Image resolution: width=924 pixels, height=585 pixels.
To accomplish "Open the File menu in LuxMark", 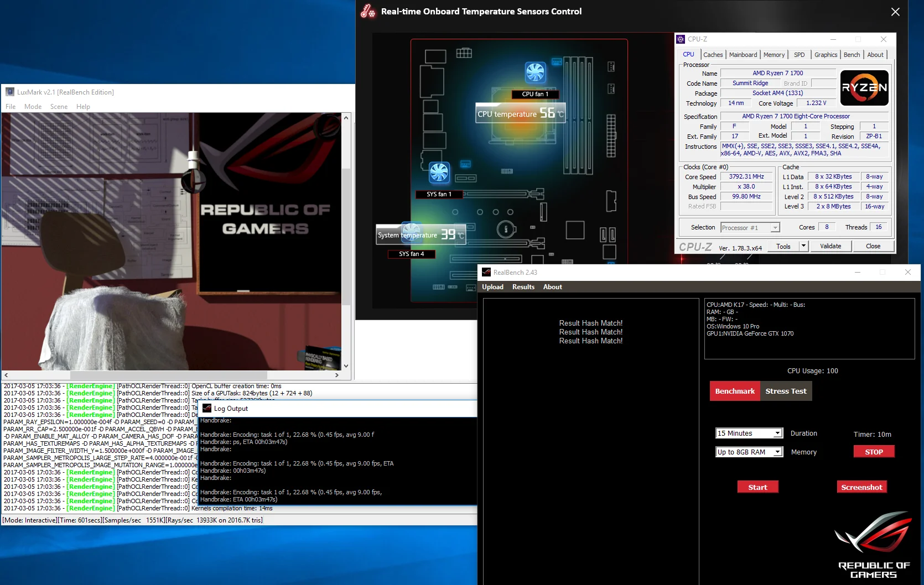I will 11,107.
